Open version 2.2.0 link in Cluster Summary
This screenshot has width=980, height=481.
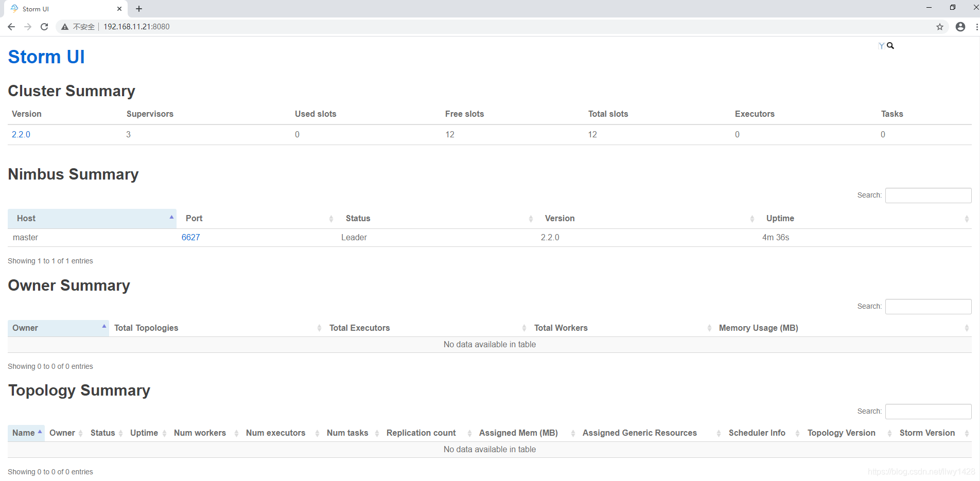(x=21, y=134)
